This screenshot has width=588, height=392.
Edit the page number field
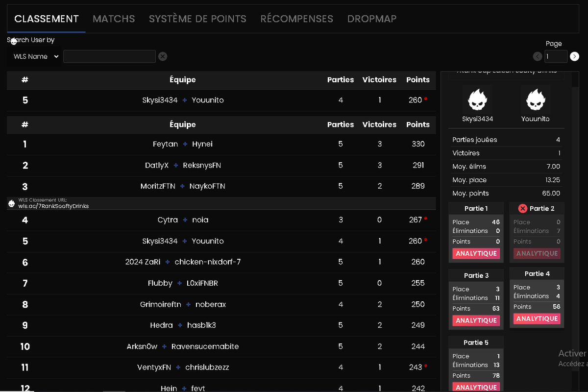tap(556, 56)
